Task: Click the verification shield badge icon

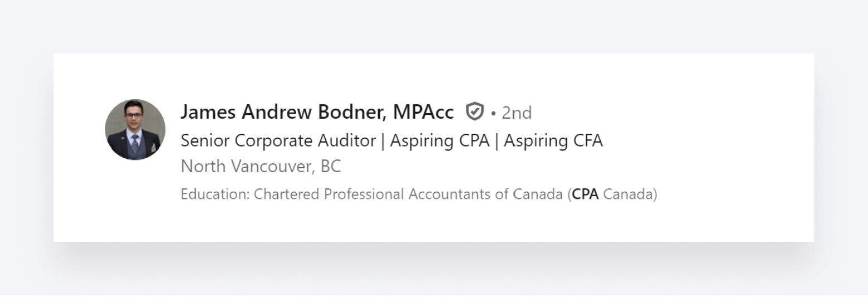Action: click(x=474, y=112)
